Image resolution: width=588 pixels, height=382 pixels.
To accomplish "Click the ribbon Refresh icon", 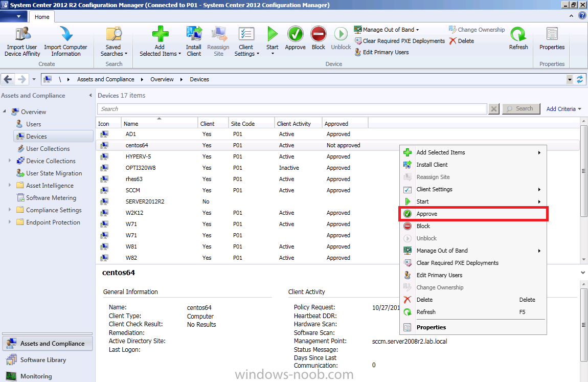I will [518, 34].
